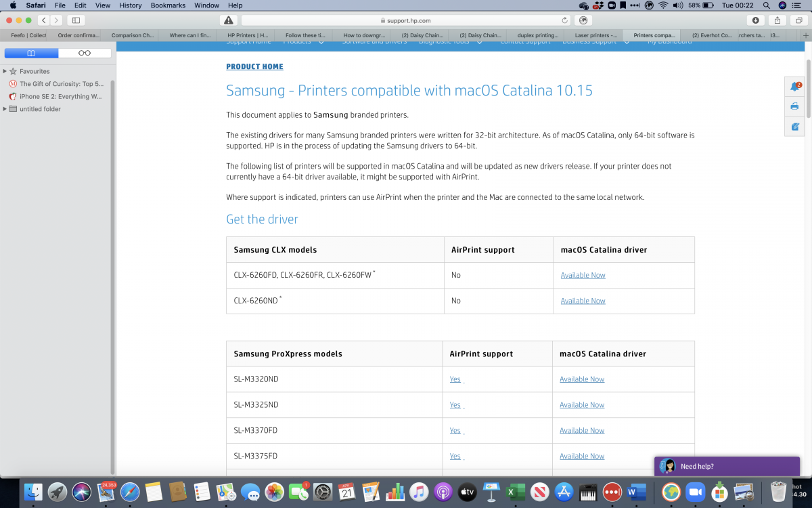
Task: Open Excel from the Dock
Action: coord(516,492)
